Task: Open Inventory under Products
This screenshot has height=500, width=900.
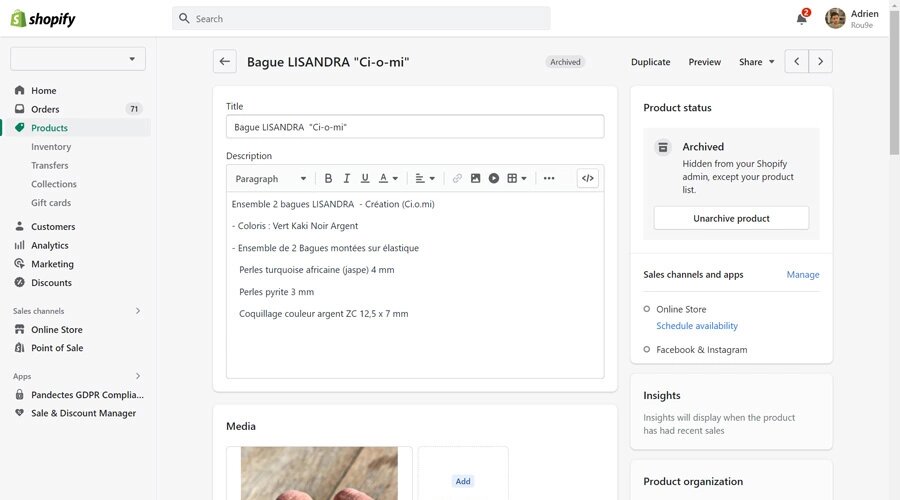Action: pyautogui.click(x=51, y=147)
